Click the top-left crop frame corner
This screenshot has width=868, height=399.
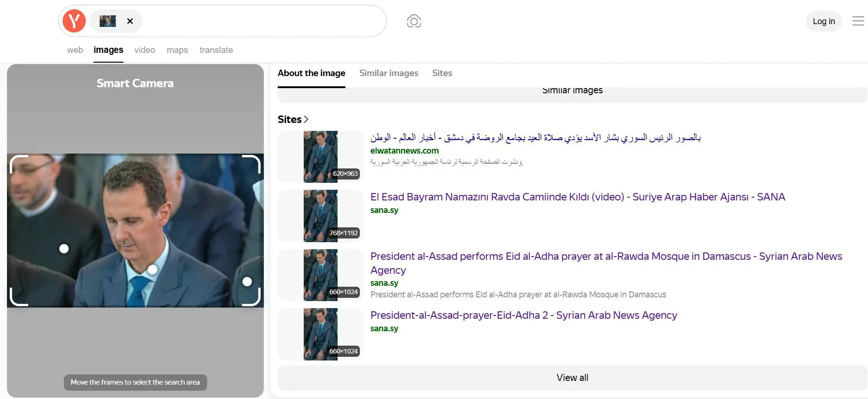[19, 164]
